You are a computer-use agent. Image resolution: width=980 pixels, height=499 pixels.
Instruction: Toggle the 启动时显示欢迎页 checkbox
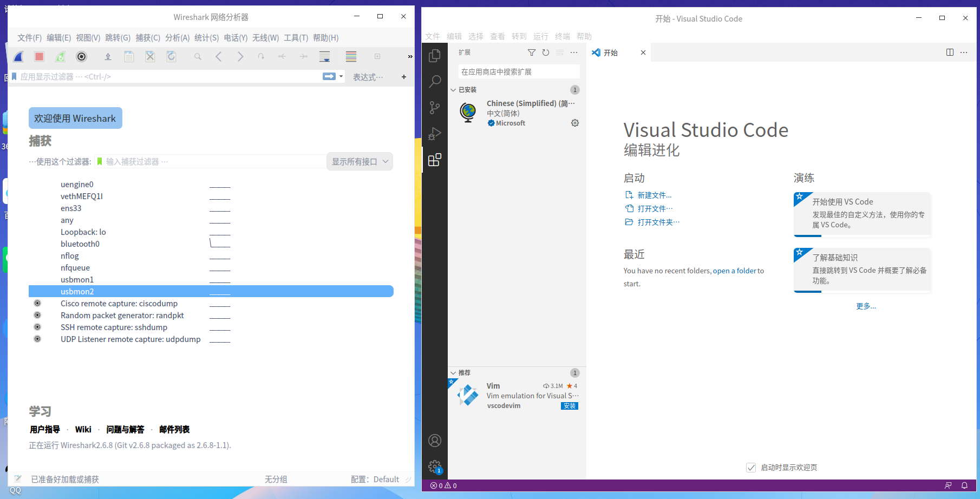751,468
